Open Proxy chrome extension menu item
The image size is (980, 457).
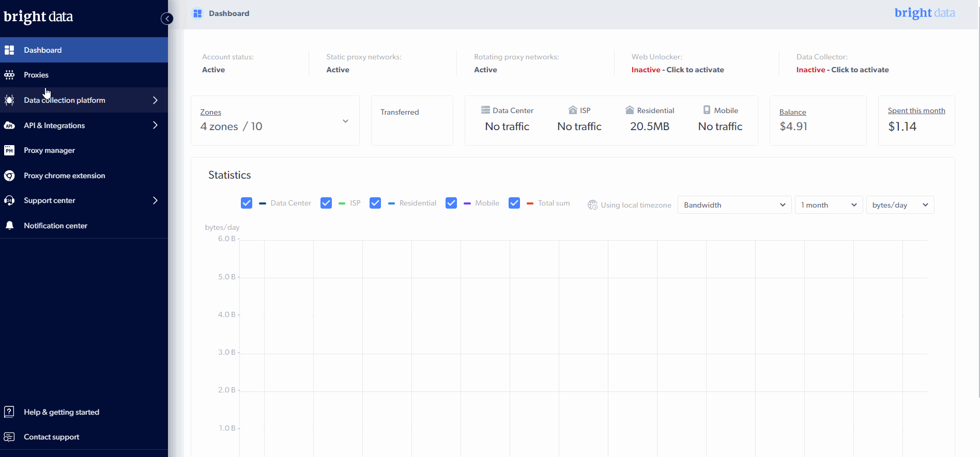[x=84, y=176]
